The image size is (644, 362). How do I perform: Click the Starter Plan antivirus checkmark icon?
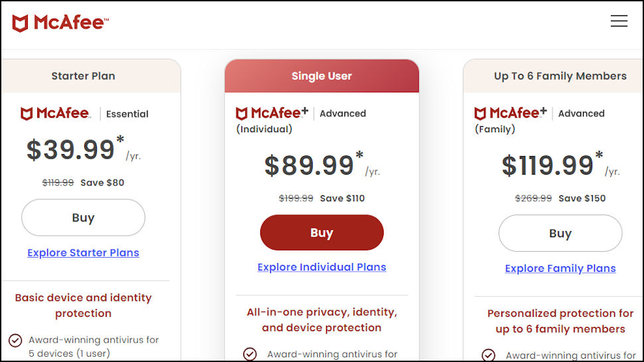click(x=15, y=341)
